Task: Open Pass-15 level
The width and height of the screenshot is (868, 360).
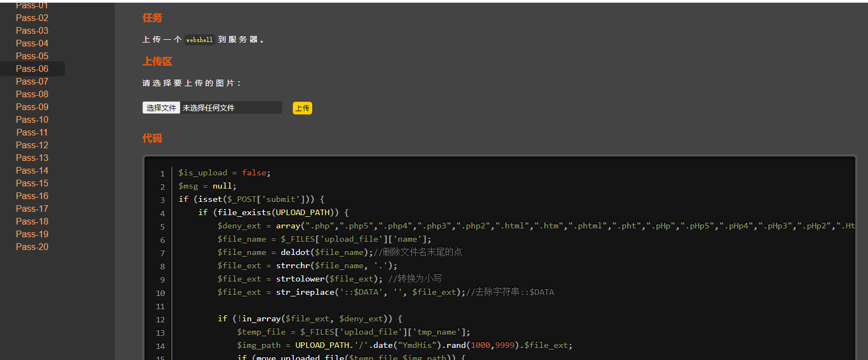Action: tap(32, 183)
